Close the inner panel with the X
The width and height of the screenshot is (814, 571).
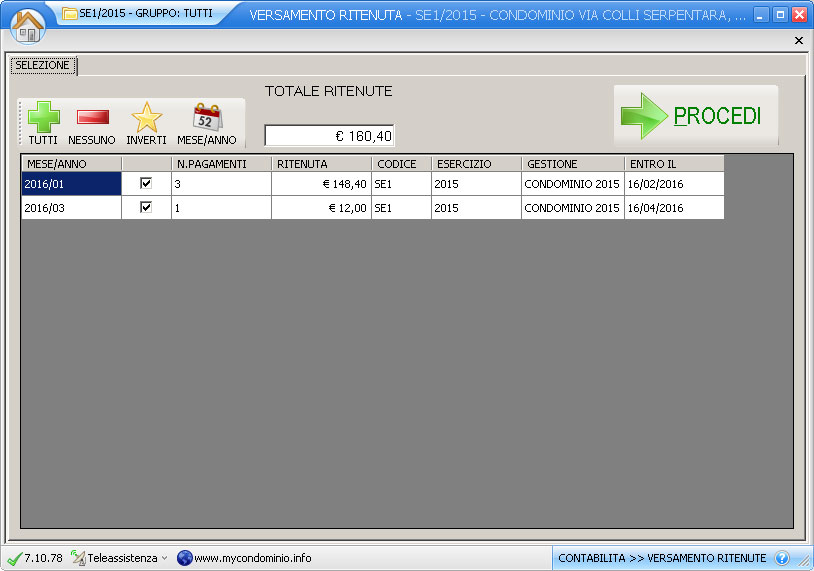(x=798, y=41)
